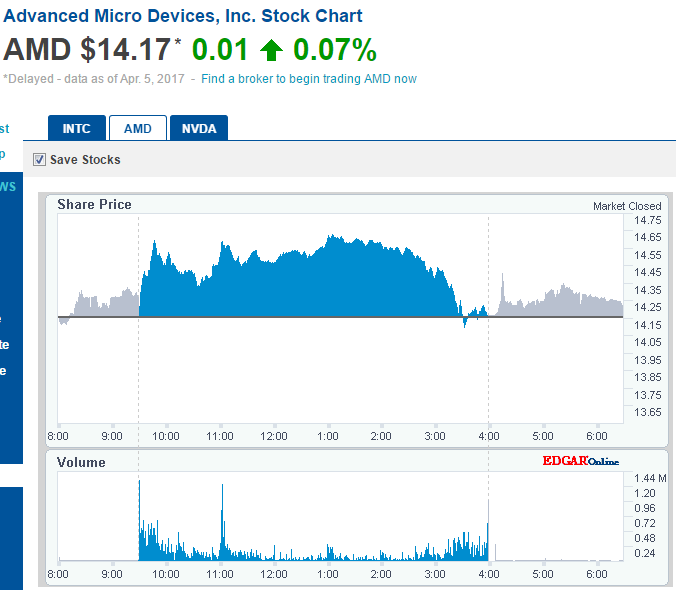Viewport: 676px width, 590px height.
Task: Click the Advanced Micro Devices heading
Action: (183, 16)
